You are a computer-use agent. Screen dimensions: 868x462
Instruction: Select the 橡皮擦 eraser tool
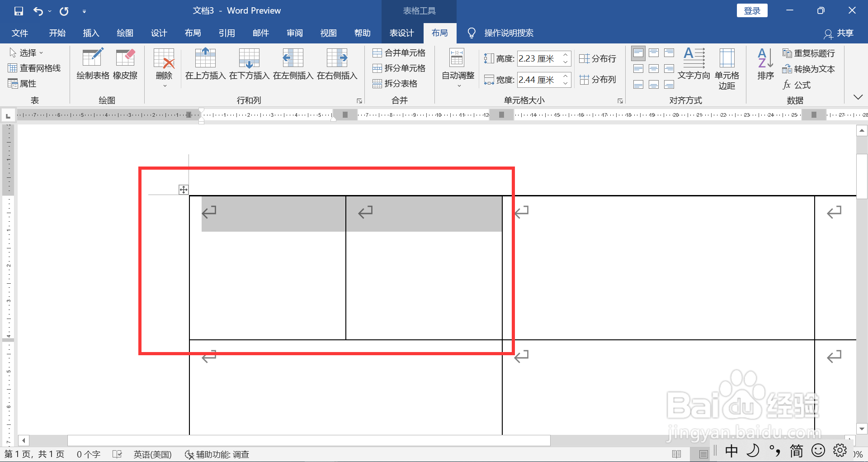pos(125,64)
